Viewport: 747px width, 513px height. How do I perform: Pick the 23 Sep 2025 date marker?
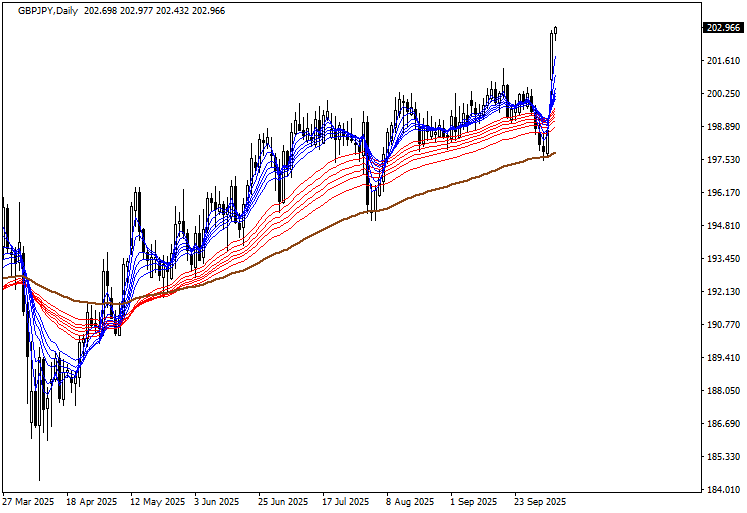[540, 501]
